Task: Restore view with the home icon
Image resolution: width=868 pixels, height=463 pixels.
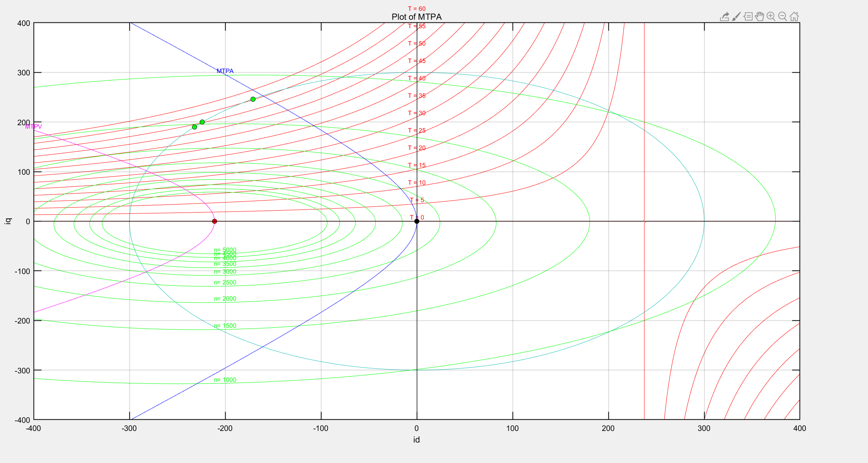Action: point(794,17)
